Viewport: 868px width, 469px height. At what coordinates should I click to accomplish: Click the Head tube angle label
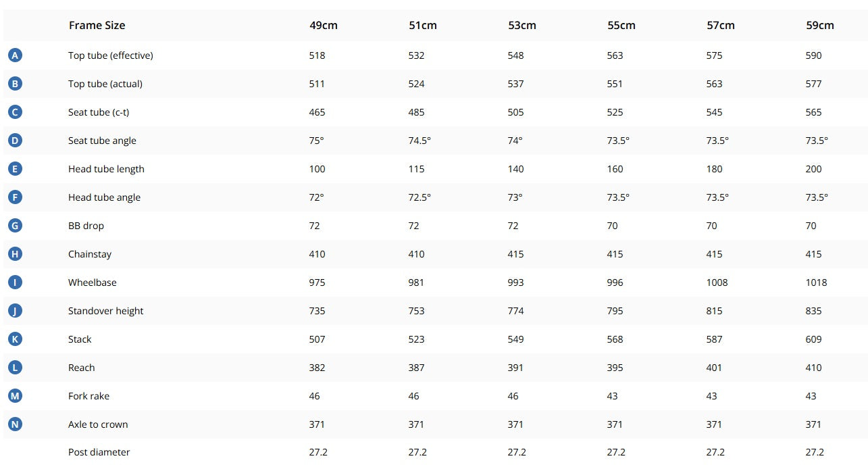click(x=104, y=197)
